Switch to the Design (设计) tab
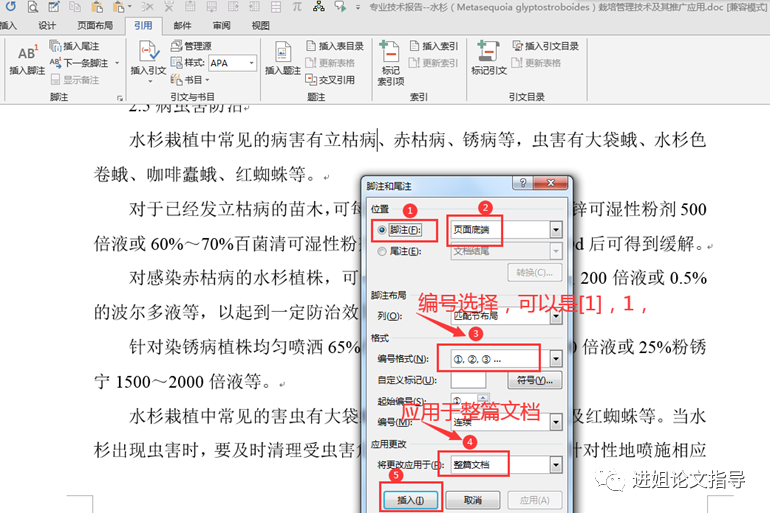 pos(47,26)
